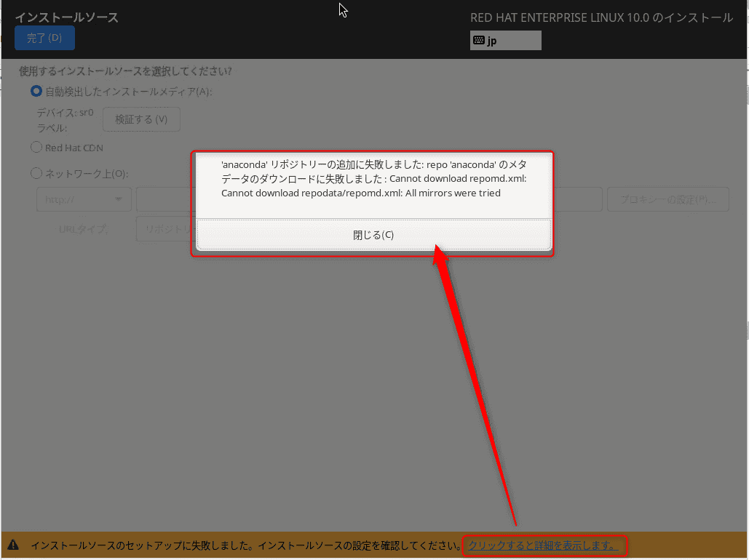Click the link to show error details

(x=544, y=545)
